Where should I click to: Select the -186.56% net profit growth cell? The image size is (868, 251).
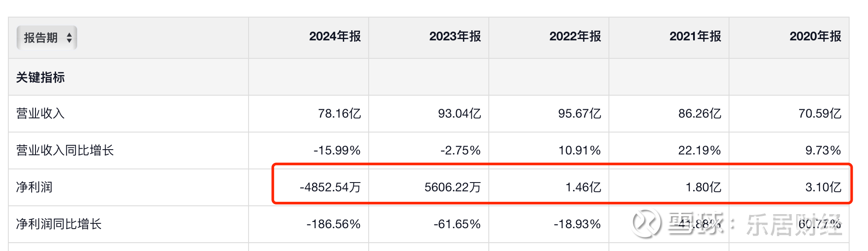[333, 224]
